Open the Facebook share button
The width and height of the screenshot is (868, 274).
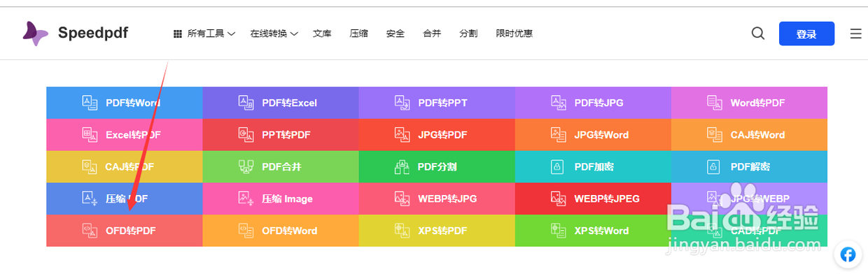[848, 254]
